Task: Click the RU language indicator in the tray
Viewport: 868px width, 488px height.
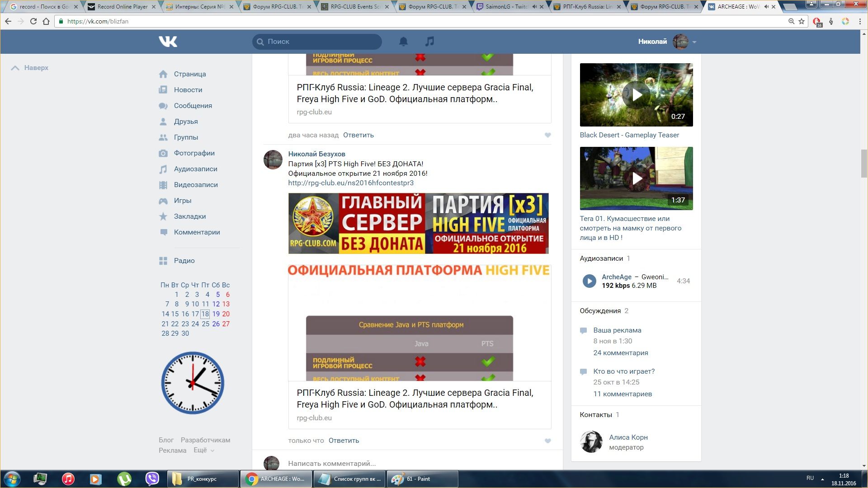Action: (x=810, y=478)
